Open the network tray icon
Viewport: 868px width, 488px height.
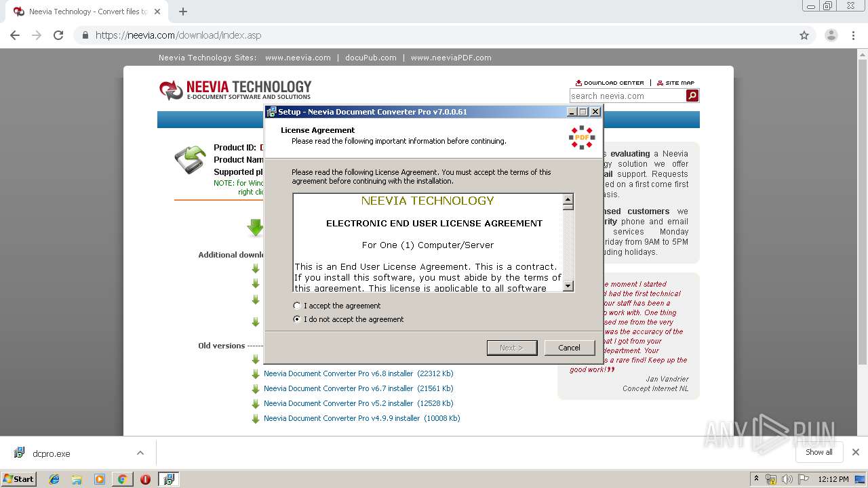click(x=771, y=479)
